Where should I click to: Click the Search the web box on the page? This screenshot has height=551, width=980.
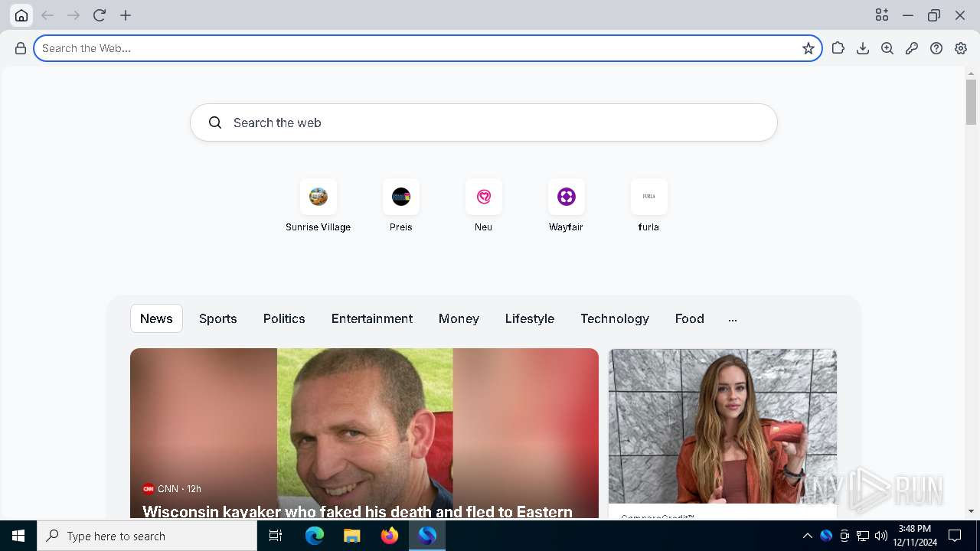pos(484,122)
